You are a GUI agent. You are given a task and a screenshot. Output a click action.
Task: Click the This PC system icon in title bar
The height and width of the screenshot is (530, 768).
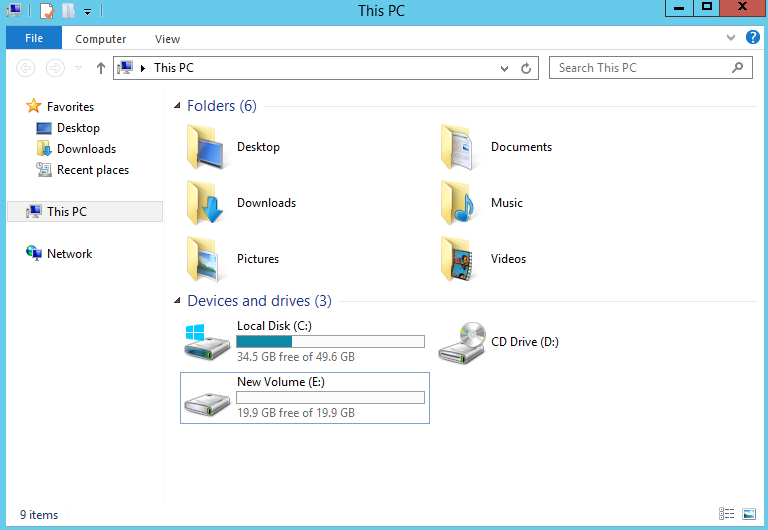[15, 10]
